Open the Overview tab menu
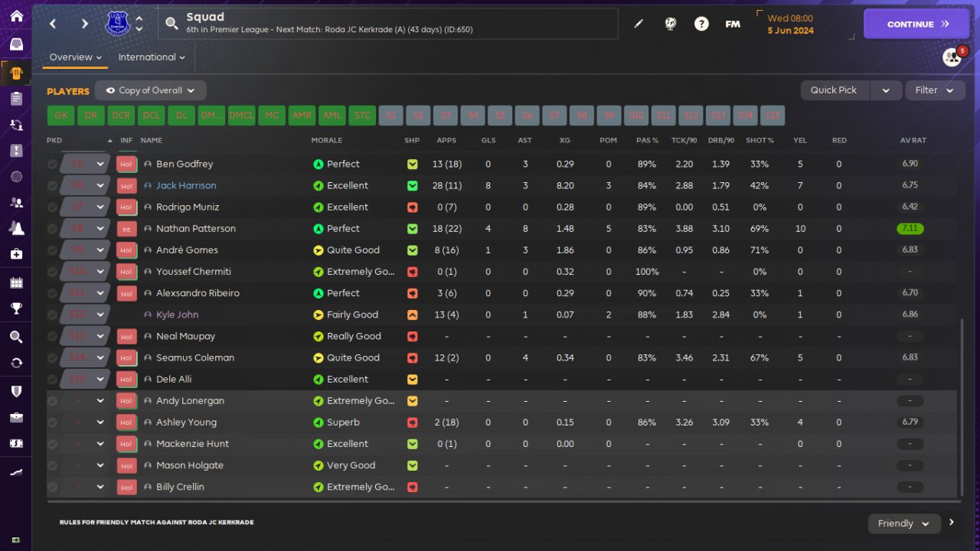The height and width of the screenshot is (551, 980). [x=76, y=57]
